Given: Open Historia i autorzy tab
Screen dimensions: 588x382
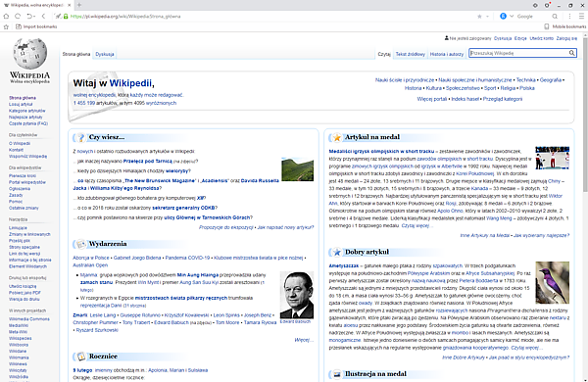Looking at the screenshot, I should coord(447,54).
